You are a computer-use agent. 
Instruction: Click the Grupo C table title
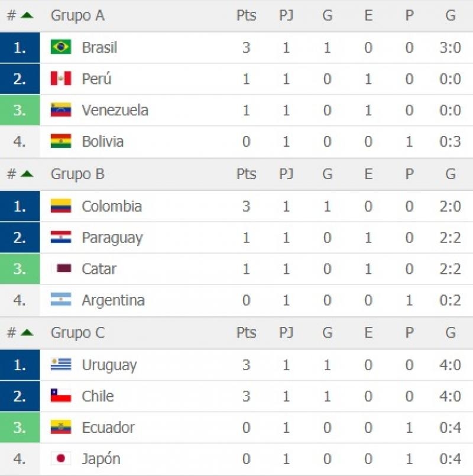[x=77, y=333]
